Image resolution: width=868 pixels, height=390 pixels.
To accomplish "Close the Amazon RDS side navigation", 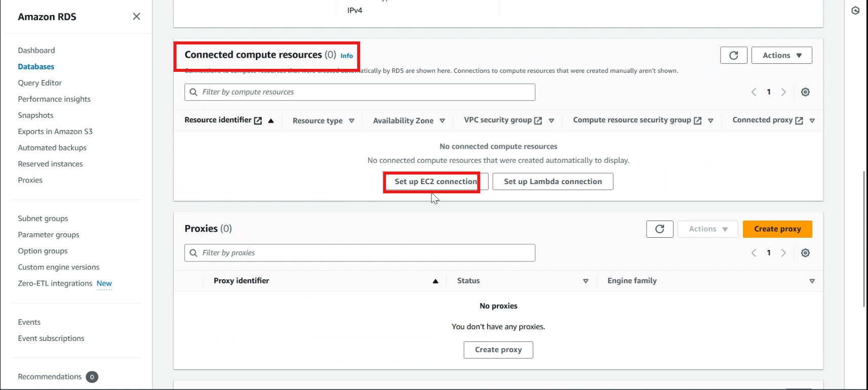I will click(x=136, y=16).
